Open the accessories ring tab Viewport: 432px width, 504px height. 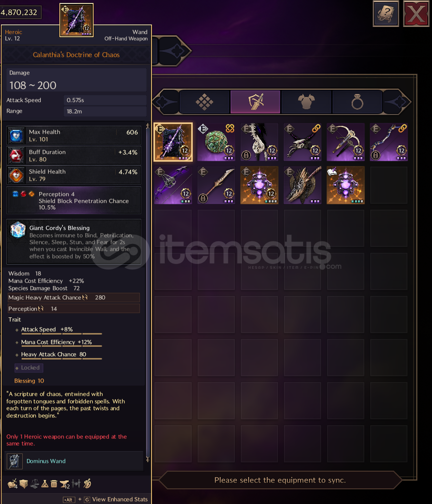click(357, 102)
